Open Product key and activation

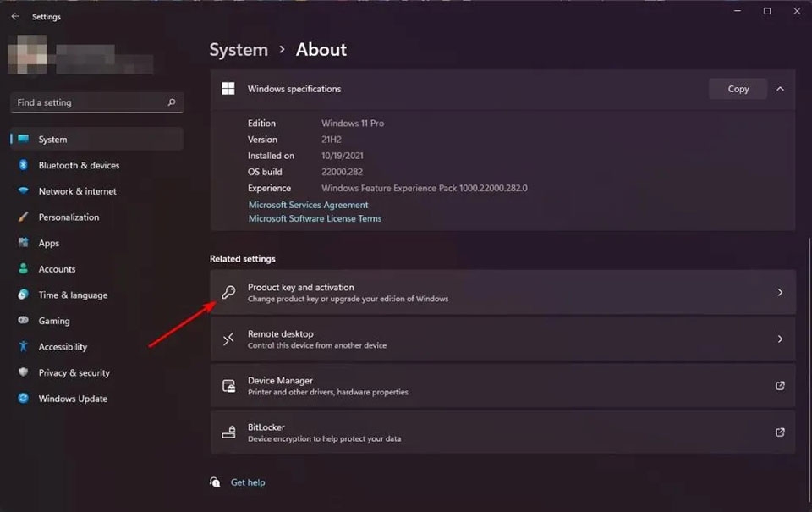[502, 292]
